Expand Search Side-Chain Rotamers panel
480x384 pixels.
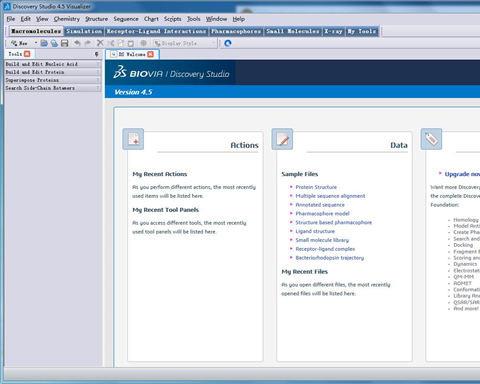coord(52,88)
